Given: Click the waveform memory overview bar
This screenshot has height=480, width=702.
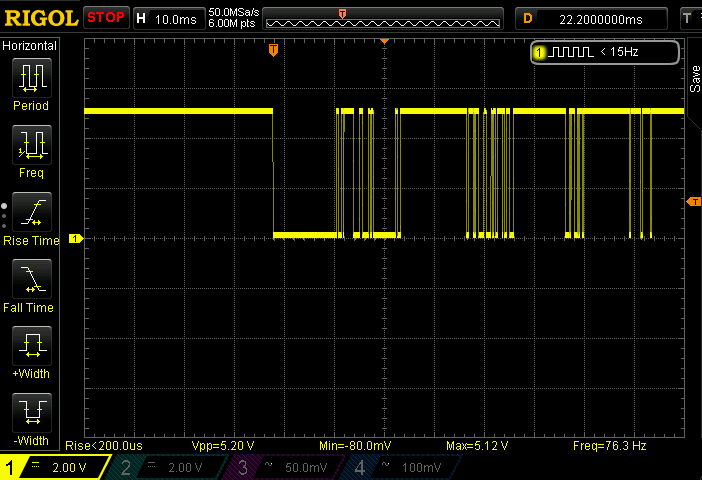Looking at the screenshot, I should (384, 18).
